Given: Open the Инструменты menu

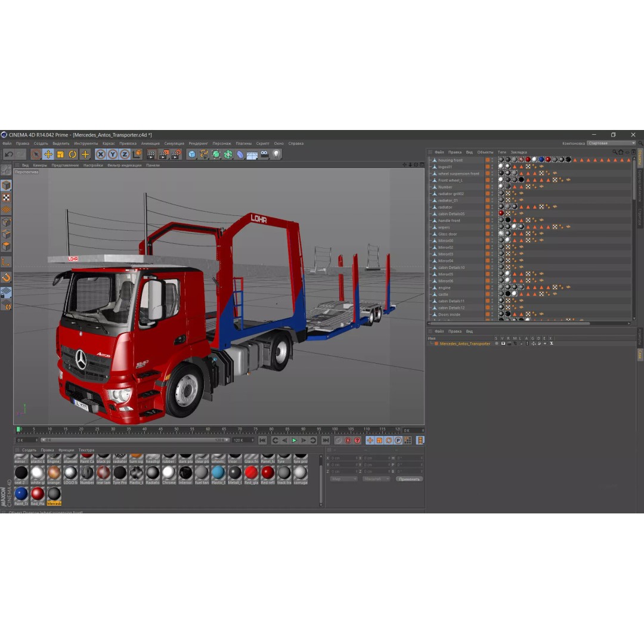Looking at the screenshot, I should 86,143.
